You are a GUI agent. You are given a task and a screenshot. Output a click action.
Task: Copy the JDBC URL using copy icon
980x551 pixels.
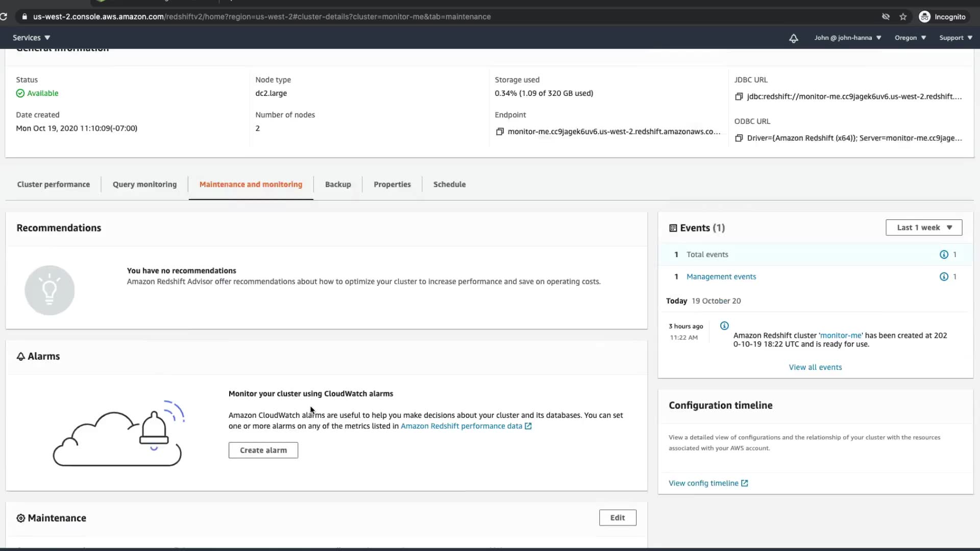point(739,96)
